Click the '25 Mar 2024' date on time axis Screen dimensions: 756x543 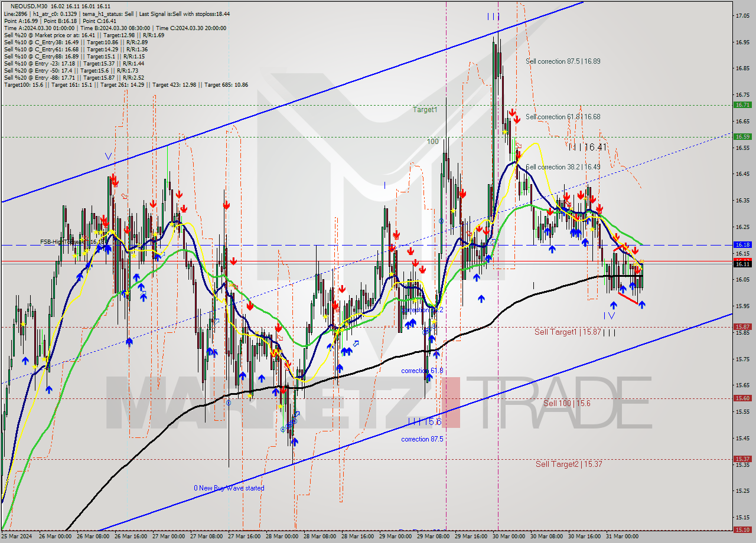click(x=17, y=537)
